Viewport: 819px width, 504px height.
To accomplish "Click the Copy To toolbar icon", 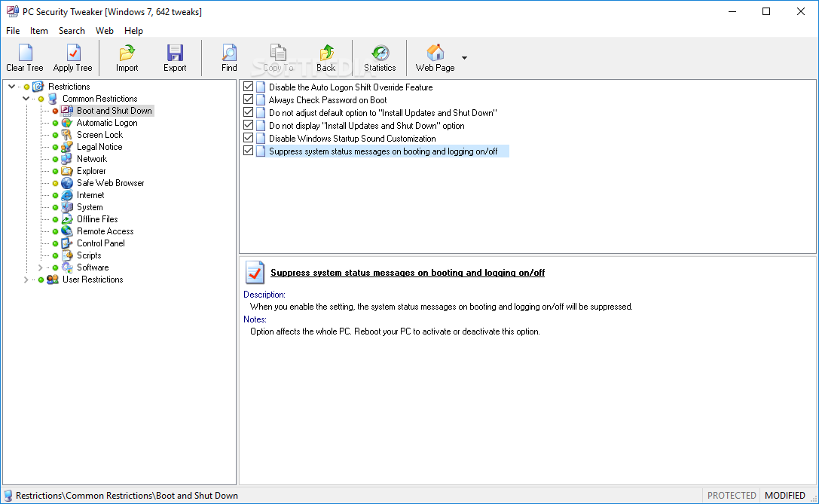I will [x=278, y=53].
